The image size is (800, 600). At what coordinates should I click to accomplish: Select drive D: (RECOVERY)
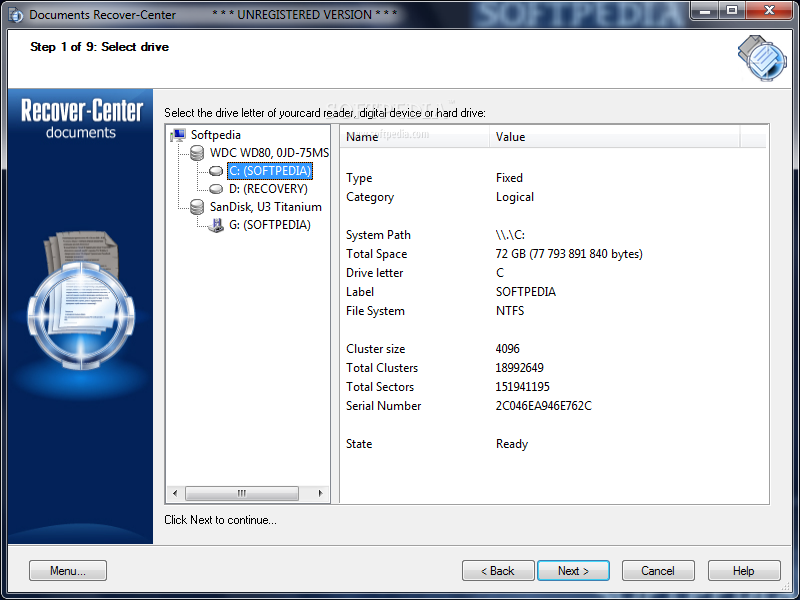268,189
